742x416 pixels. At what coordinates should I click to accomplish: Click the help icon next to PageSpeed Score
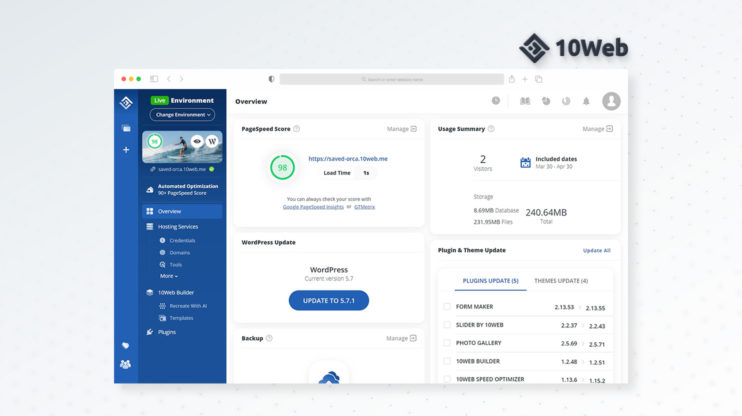click(296, 129)
